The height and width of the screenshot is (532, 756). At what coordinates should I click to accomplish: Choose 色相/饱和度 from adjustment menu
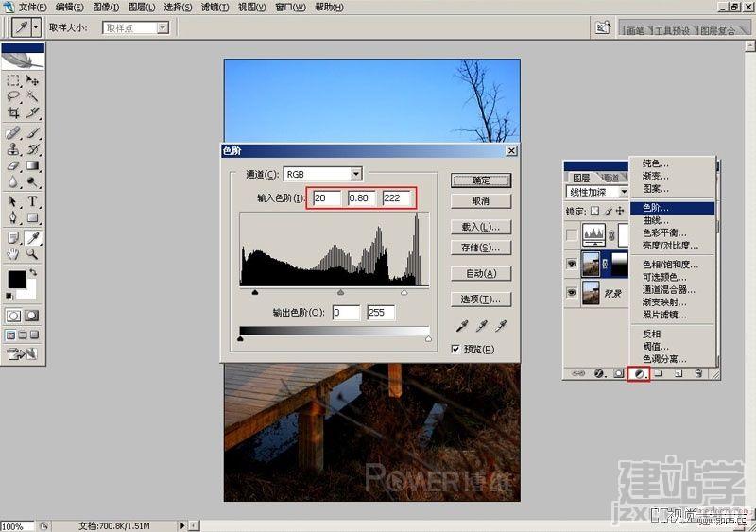tap(672, 265)
